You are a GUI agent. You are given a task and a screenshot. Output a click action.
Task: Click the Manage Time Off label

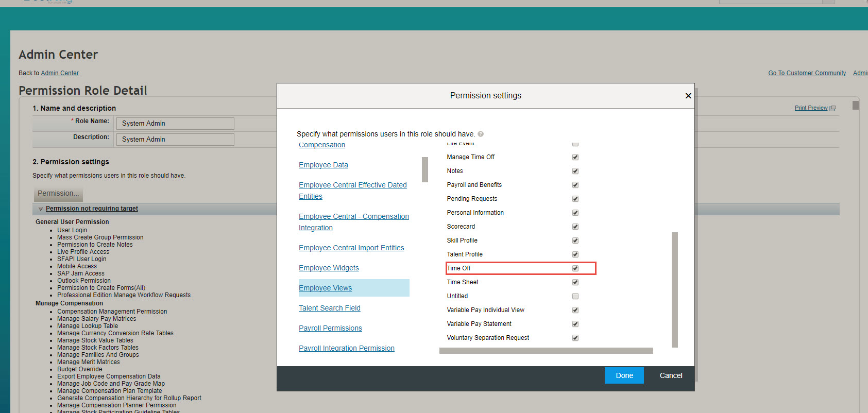point(470,157)
